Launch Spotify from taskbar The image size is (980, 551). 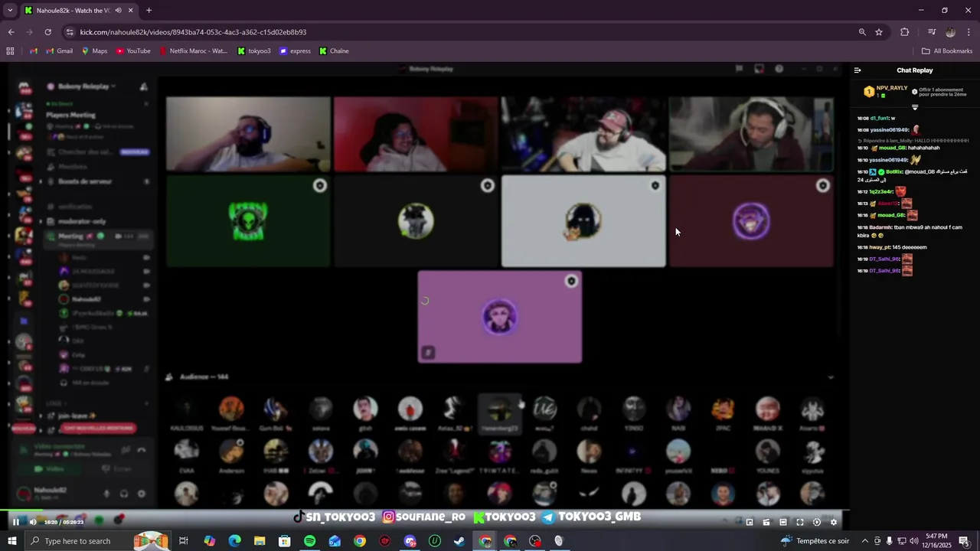pyautogui.click(x=309, y=541)
